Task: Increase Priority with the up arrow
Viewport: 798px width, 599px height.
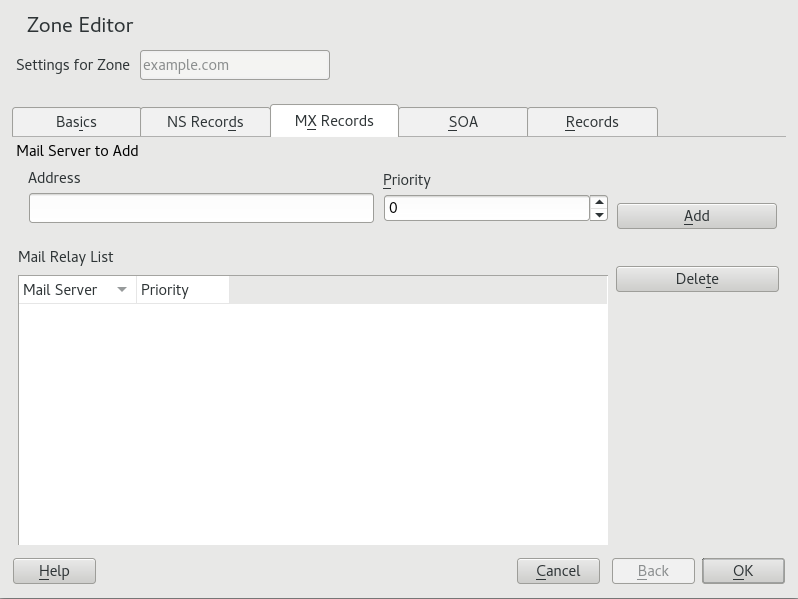Action: 599,202
